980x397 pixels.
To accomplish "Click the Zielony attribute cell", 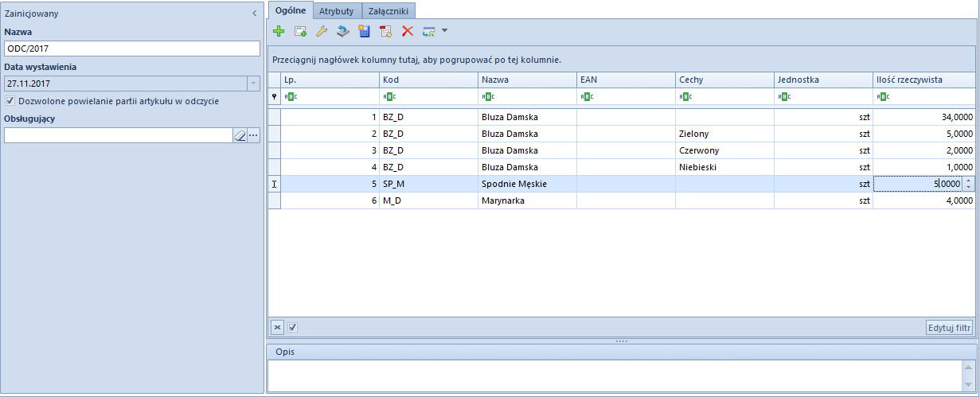I will (724, 134).
